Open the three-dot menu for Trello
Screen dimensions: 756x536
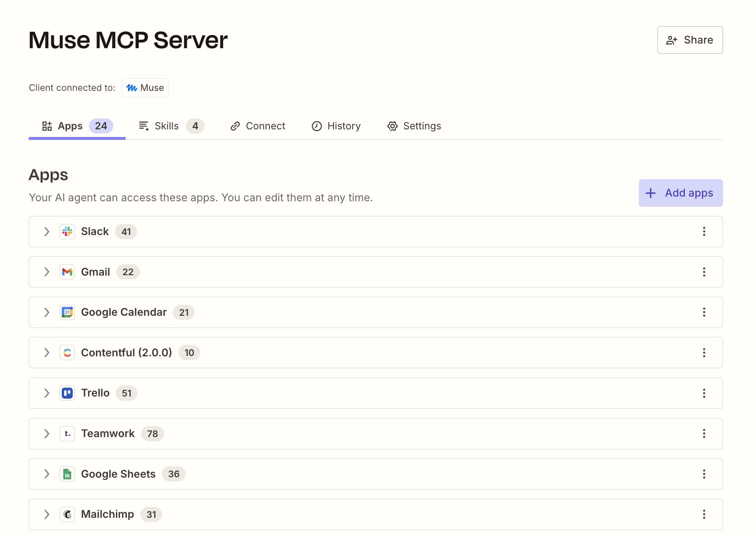(x=704, y=393)
